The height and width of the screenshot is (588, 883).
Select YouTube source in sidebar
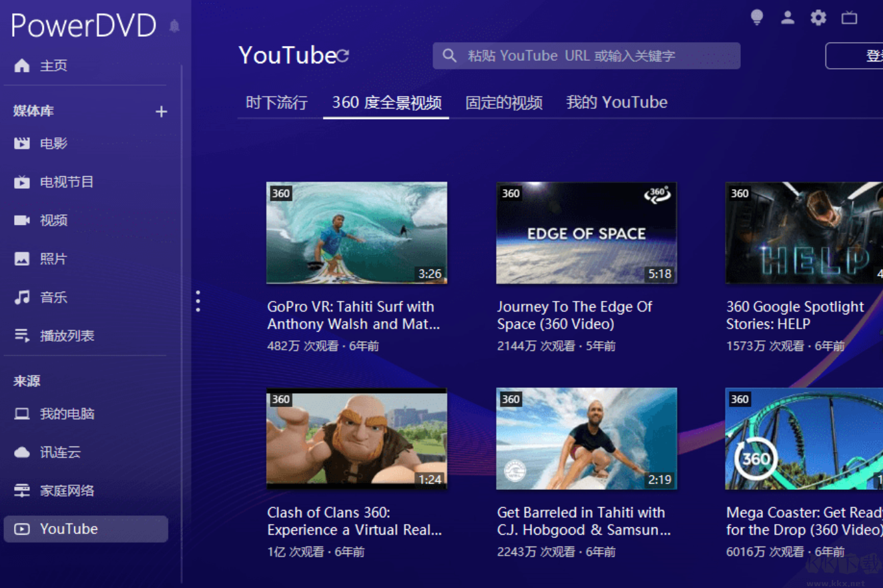(x=85, y=529)
